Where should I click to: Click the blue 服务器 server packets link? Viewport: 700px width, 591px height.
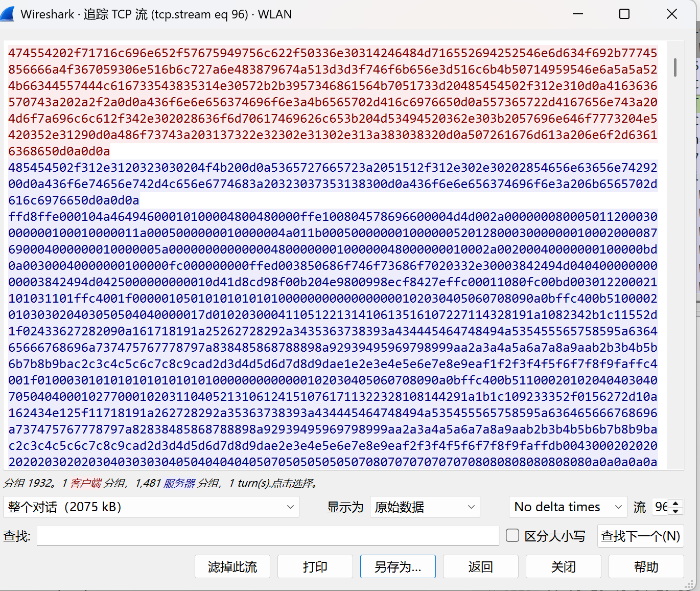coord(179,483)
